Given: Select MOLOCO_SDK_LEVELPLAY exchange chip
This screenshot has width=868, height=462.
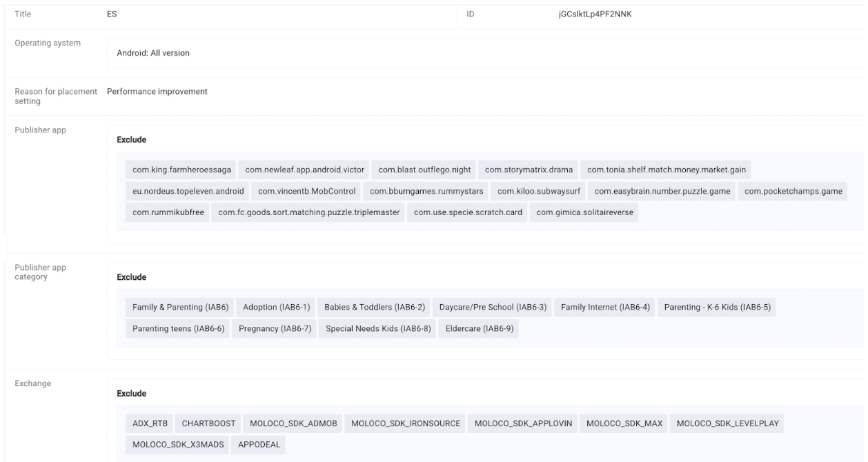Looking at the screenshot, I should (x=728, y=423).
